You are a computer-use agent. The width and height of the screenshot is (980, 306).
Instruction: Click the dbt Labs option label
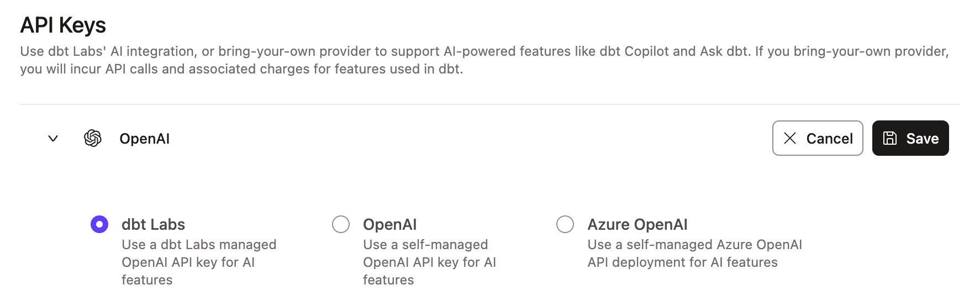click(x=153, y=224)
